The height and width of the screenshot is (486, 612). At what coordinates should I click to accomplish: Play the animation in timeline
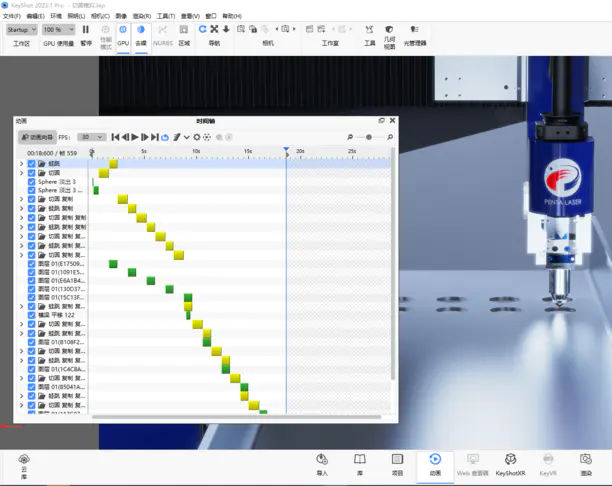(x=136, y=137)
